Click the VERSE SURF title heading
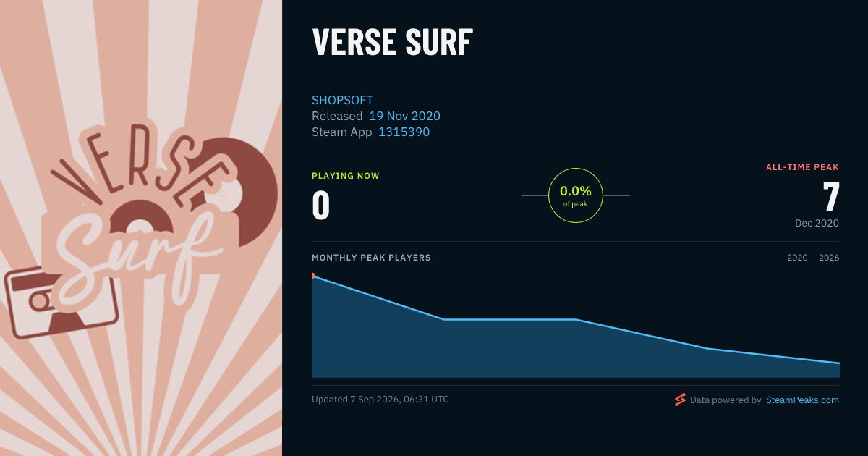Viewport: 868px width, 456px height. [392, 42]
